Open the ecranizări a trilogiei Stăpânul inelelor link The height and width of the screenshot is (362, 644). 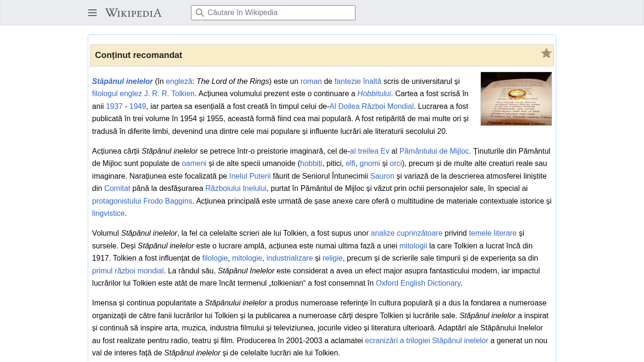[427, 340]
